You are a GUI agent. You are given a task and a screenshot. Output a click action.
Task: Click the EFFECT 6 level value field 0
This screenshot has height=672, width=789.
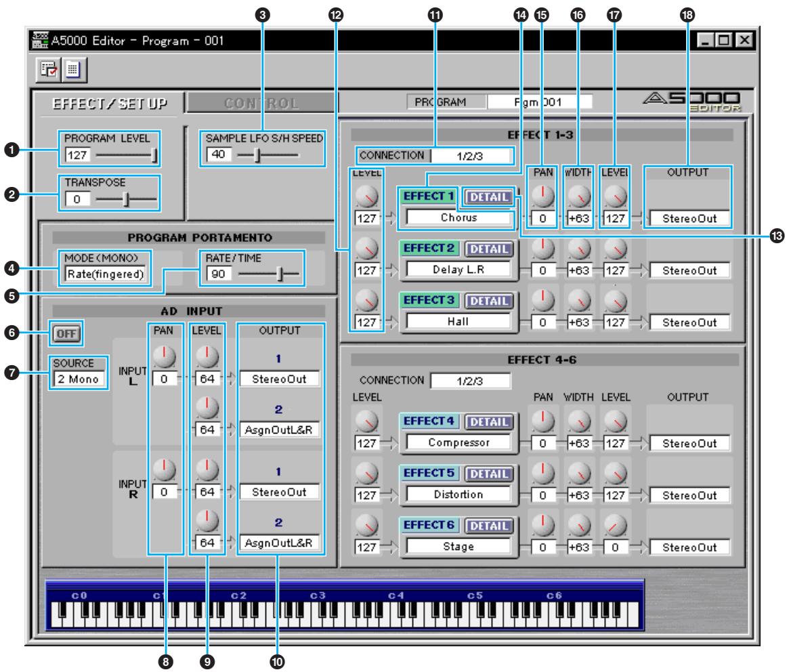[615, 547]
